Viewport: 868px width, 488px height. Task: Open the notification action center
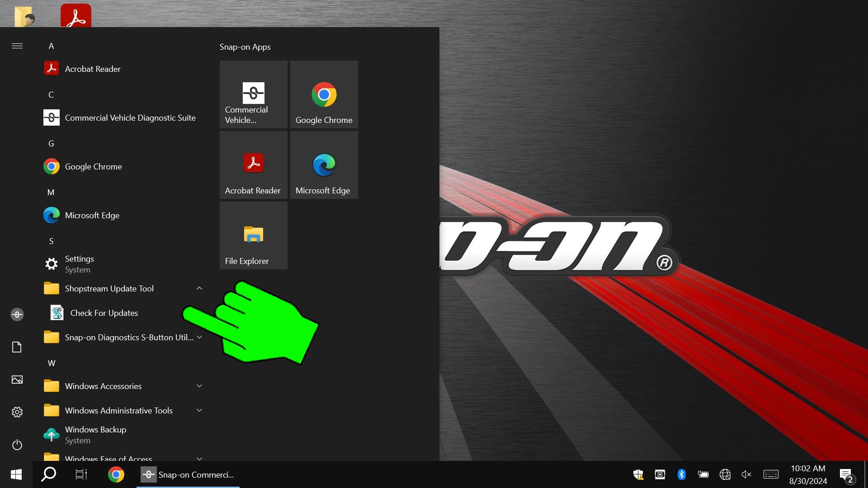click(x=846, y=474)
